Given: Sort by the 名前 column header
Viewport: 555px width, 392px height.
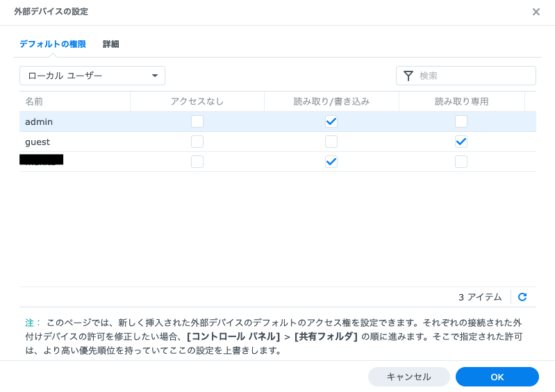Looking at the screenshot, I should coord(75,101).
